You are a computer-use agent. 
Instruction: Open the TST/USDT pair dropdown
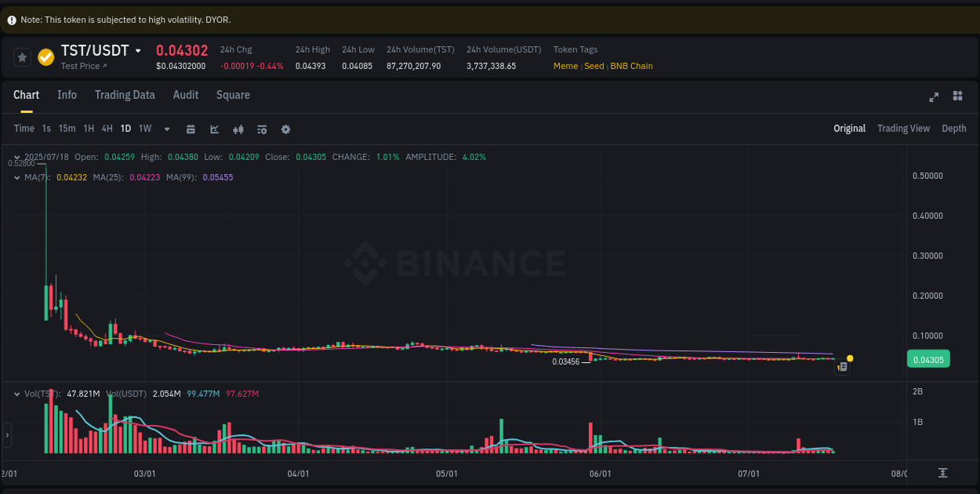(138, 50)
